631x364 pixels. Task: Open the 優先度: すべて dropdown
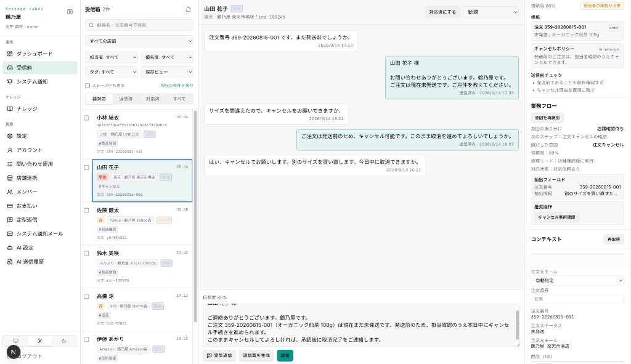pos(167,57)
